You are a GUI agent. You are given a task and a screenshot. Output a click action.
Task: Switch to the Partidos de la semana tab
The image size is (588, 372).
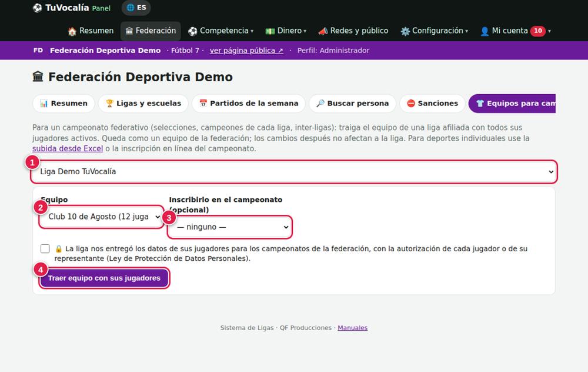pos(249,103)
